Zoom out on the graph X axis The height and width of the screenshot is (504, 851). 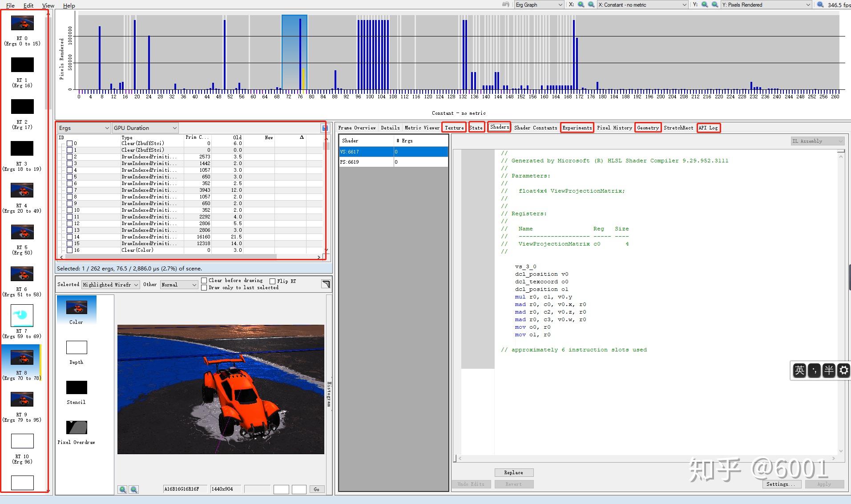pyautogui.click(x=591, y=4)
